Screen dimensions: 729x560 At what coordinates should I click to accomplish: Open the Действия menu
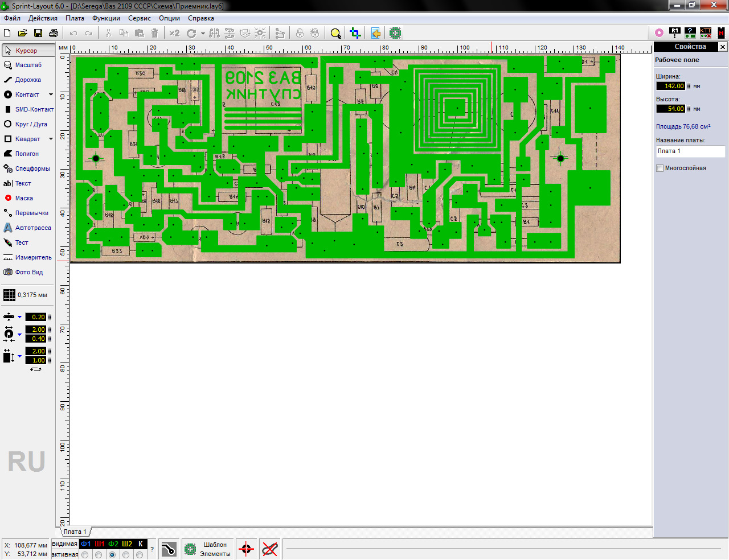(x=43, y=18)
